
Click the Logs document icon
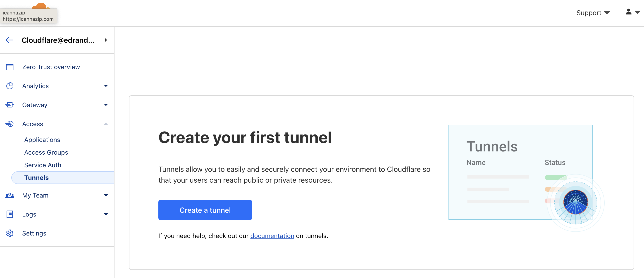10,214
